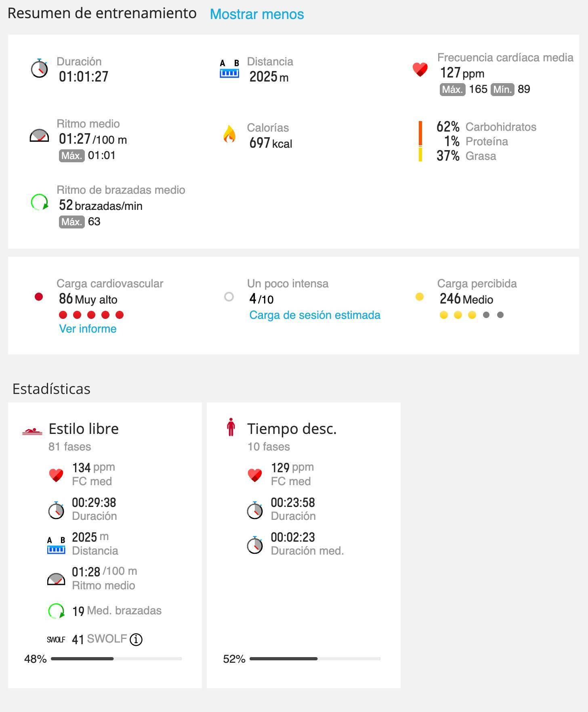
Task: Click the SWOLF text icon in Estilo libre
Action: click(56, 640)
